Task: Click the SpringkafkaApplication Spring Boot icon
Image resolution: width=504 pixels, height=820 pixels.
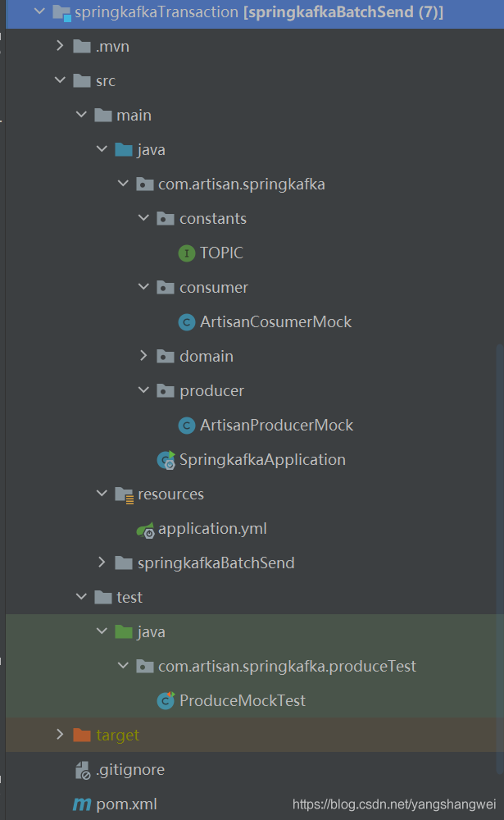Action: [166, 460]
